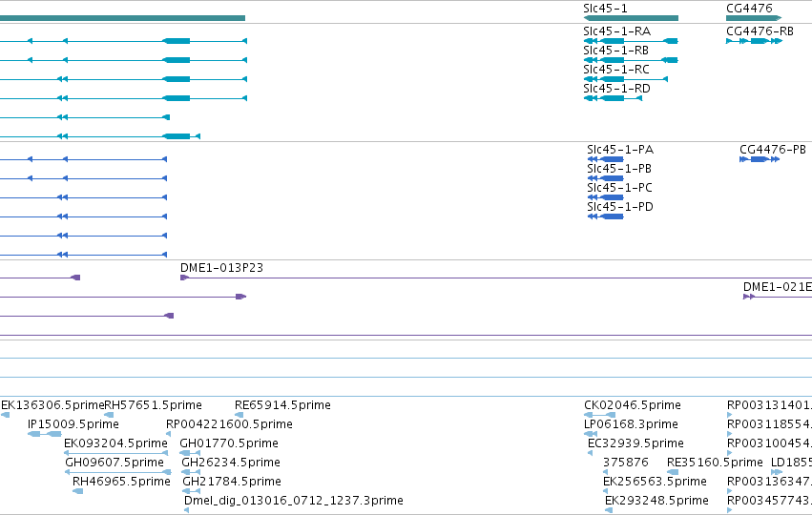Click the RH46965.5prime EST block glyph
The height and width of the screenshot is (515, 812).
click(x=77, y=491)
